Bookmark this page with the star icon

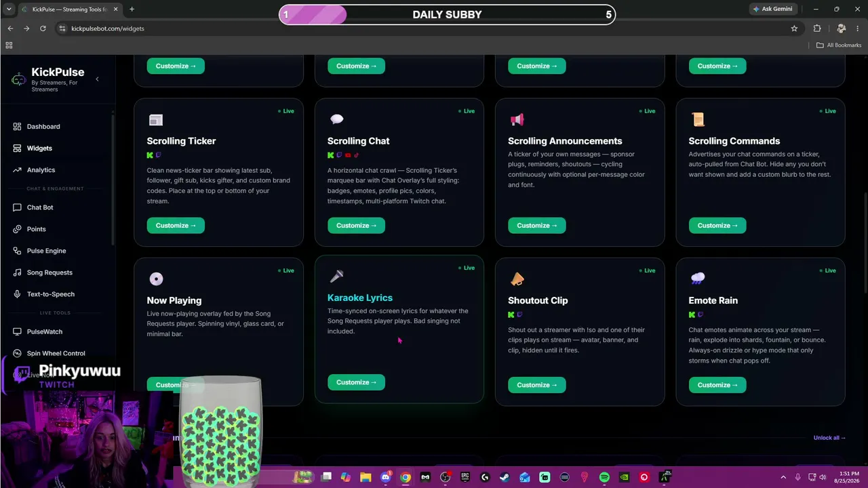794,28
